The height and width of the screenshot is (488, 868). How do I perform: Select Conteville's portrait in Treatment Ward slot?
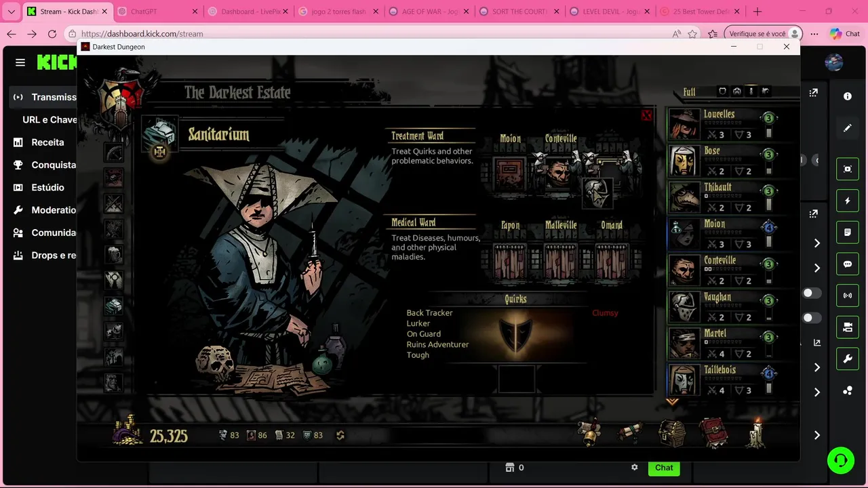coord(560,174)
